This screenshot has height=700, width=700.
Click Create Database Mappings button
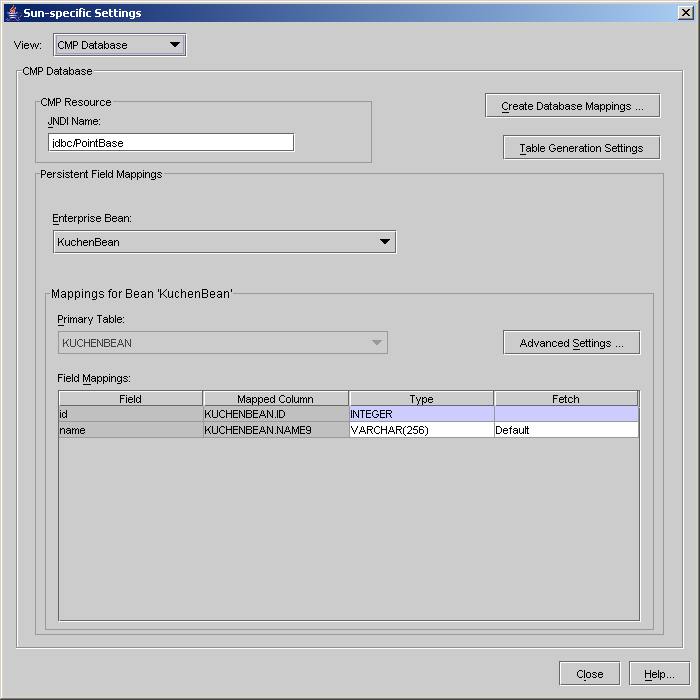[x=572, y=106]
